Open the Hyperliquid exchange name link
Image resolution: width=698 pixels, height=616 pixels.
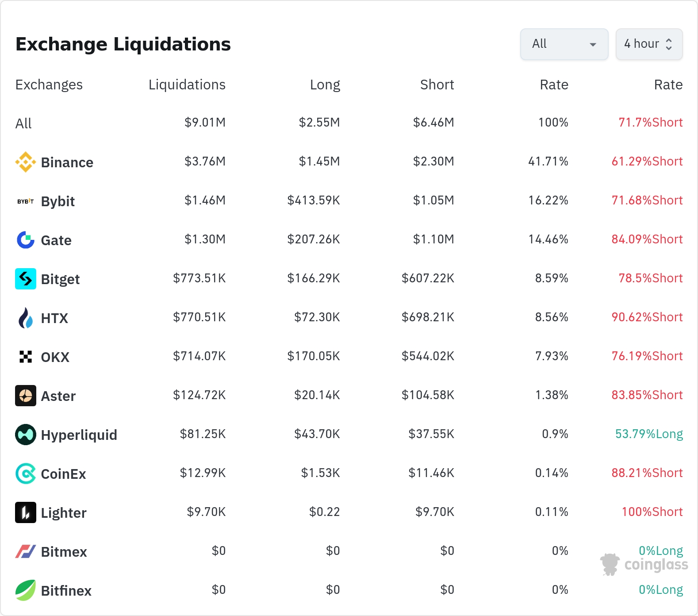pyautogui.click(x=79, y=435)
